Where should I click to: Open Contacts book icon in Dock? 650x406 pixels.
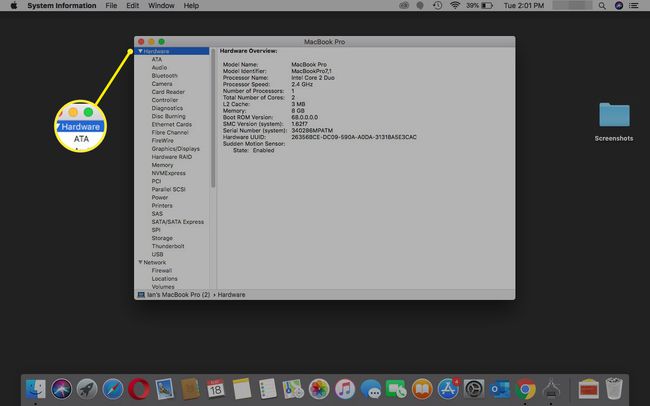click(190, 389)
